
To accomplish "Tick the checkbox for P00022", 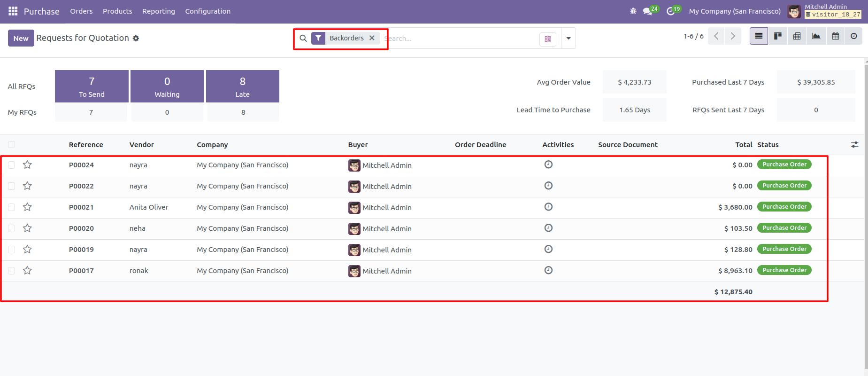I will 12,186.
